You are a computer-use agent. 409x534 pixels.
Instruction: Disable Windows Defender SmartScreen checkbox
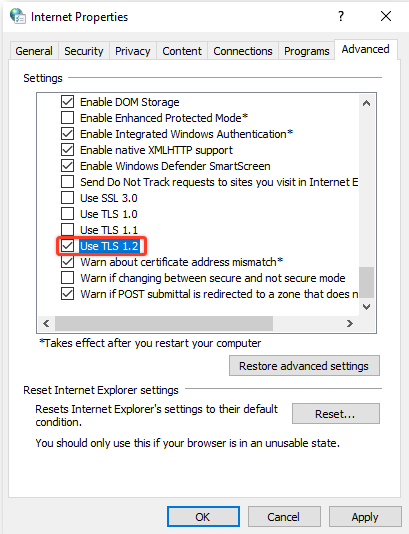tap(67, 166)
